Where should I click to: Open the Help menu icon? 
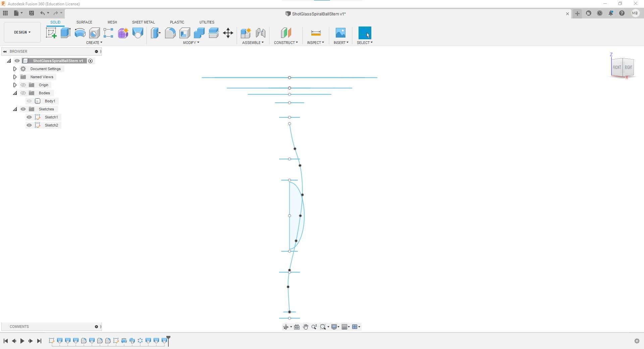[622, 13]
